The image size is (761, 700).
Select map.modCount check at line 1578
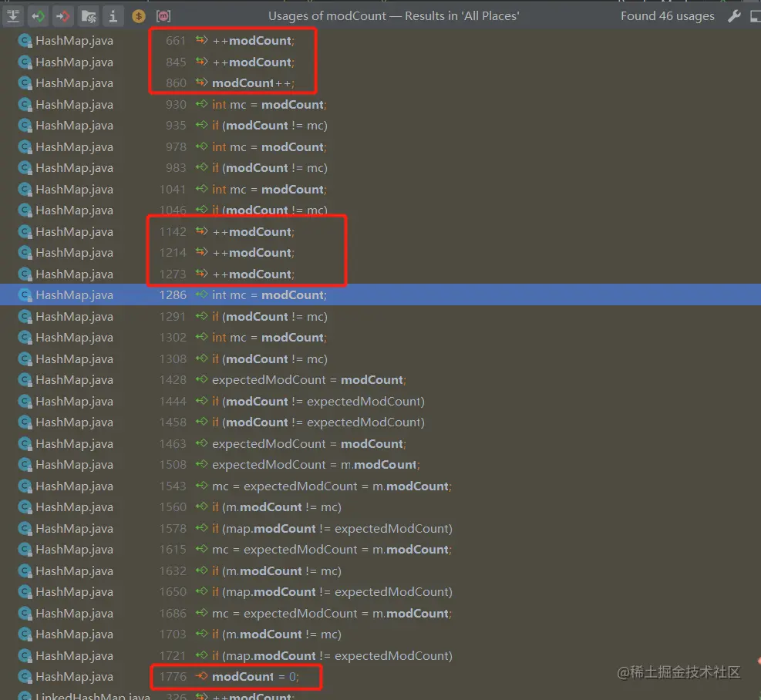pyautogui.click(x=381, y=529)
